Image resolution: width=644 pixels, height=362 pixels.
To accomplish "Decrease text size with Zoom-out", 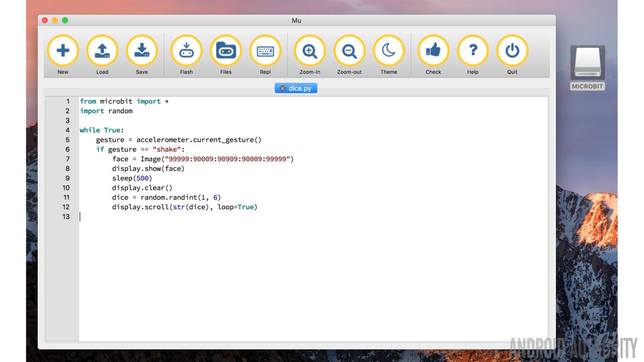I will [349, 51].
